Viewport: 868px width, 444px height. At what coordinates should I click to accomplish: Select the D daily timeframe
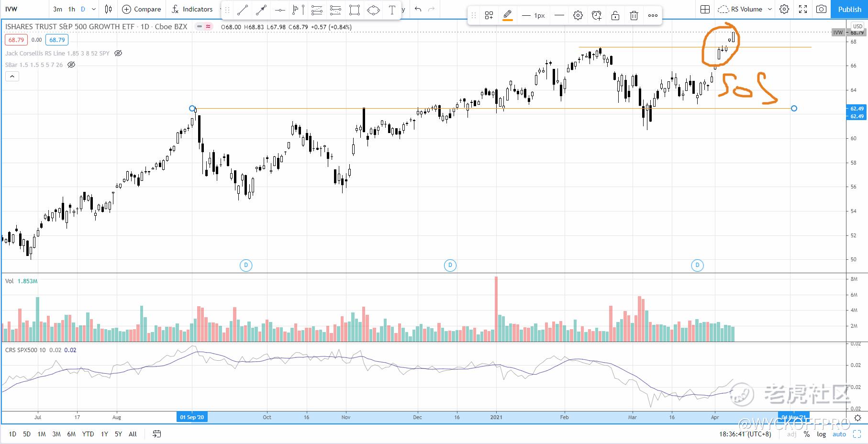pyautogui.click(x=83, y=9)
